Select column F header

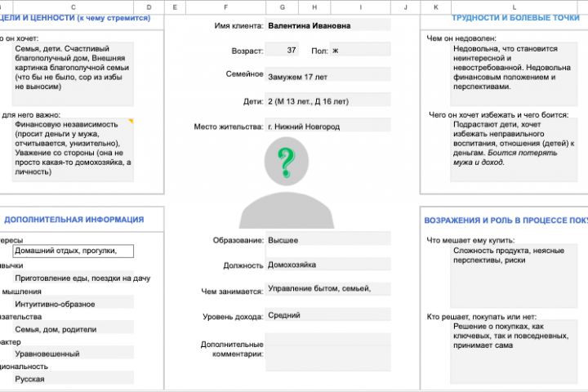click(x=225, y=7)
